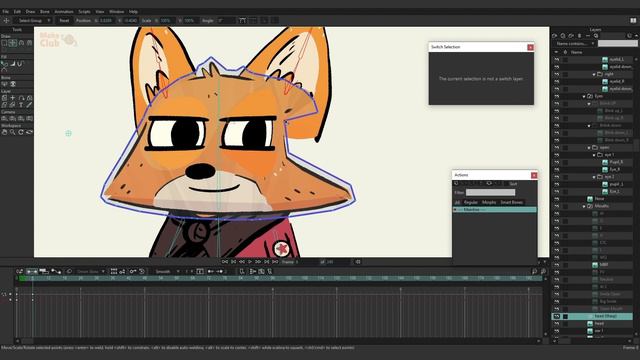The image size is (640, 360).
Task: Switch to Smart Bones tab in Actions
Action: 511,202
